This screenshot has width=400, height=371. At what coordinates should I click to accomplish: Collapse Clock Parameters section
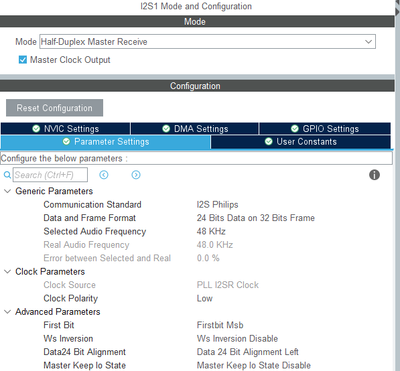point(7,271)
